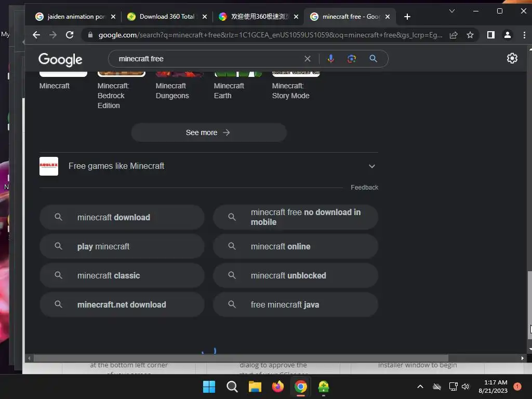Click the cloud sync tray icon
Image resolution: width=532 pixels, height=399 pixels.
click(x=437, y=387)
